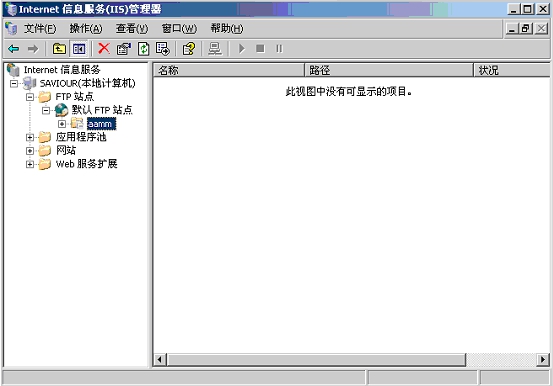Restore the inner MDI child window
553x386 pixels.
525,29
